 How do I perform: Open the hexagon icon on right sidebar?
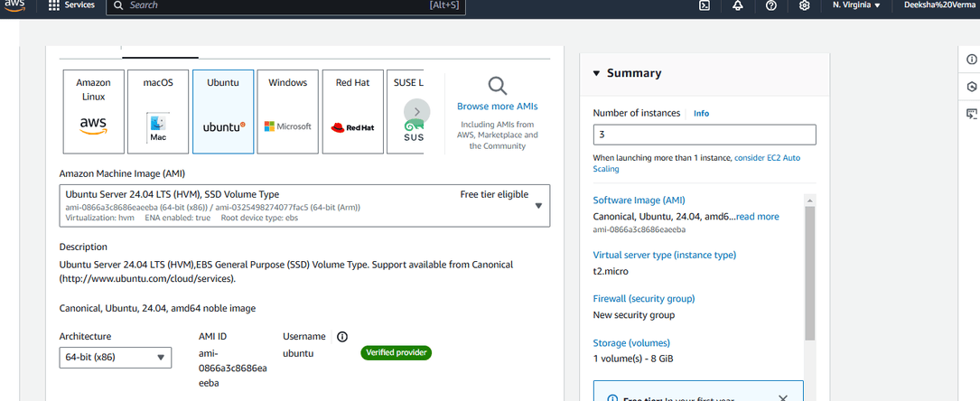tap(971, 86)
